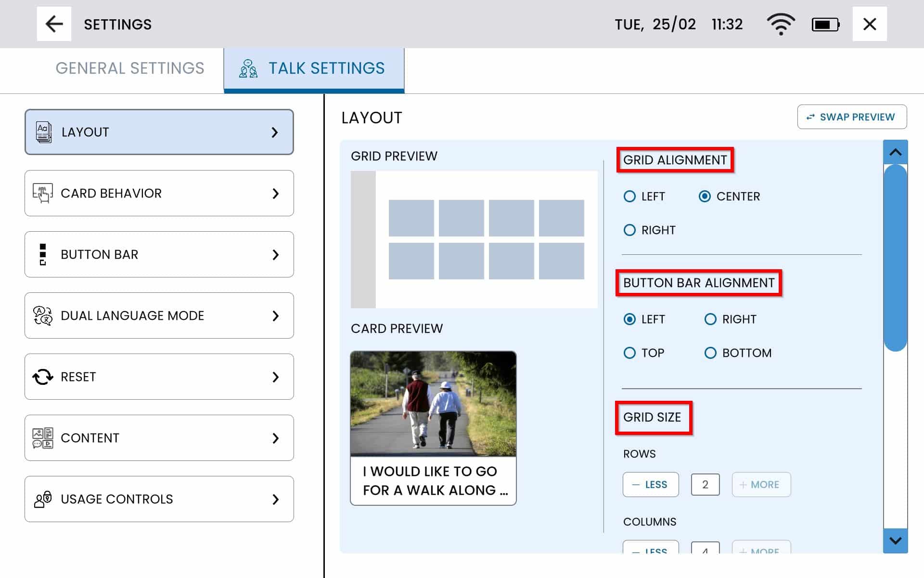Image resolution: width=924 pixels, height=578 pixels.
Task: Decrease rows with Less button
Action: (x=651, y=485)
